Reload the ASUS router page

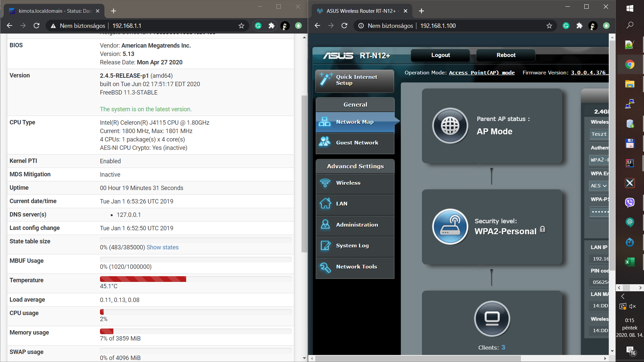(344, 26)
